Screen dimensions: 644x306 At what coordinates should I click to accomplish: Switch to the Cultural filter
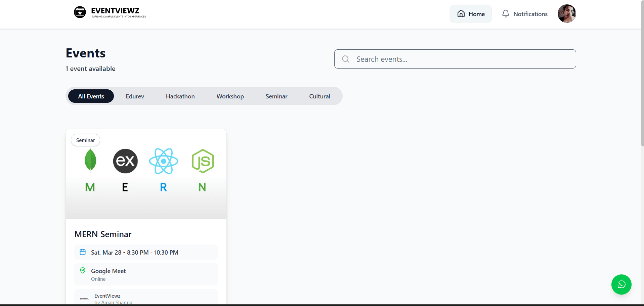pos(319,96)
